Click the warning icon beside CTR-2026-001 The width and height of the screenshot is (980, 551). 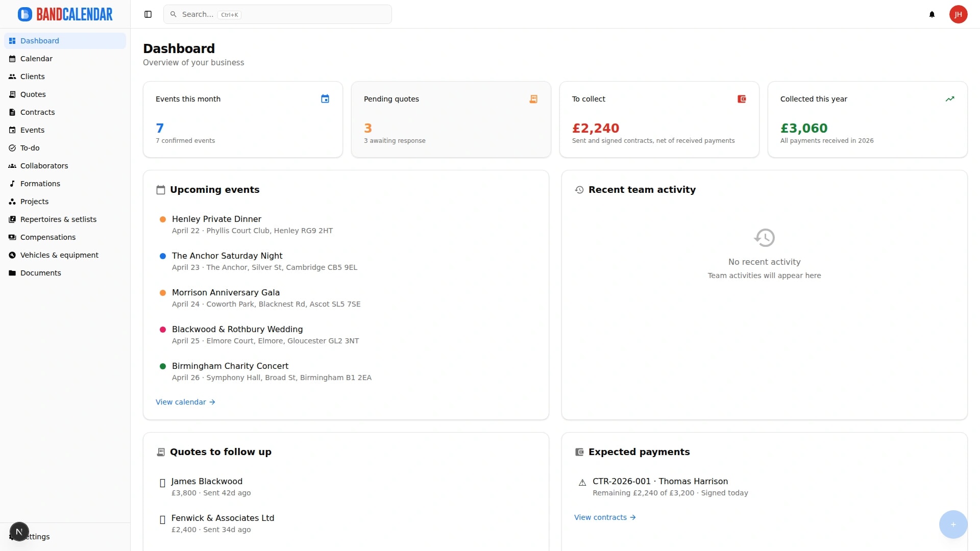click(582, 482)
